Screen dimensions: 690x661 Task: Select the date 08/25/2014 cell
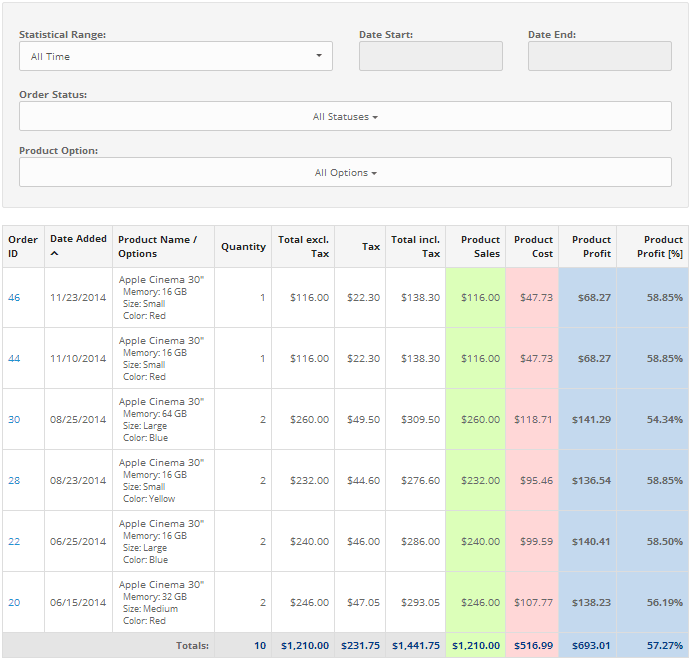click(x=78, y=420)
